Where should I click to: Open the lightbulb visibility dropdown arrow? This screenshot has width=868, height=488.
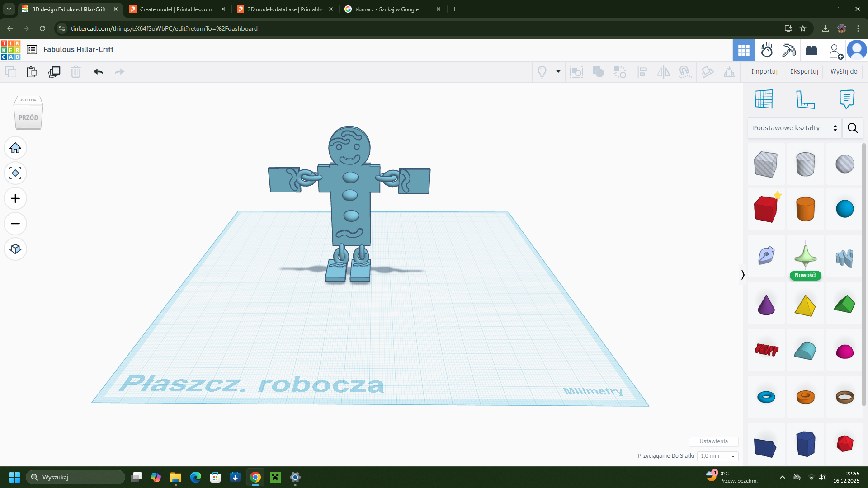point(558,71)
